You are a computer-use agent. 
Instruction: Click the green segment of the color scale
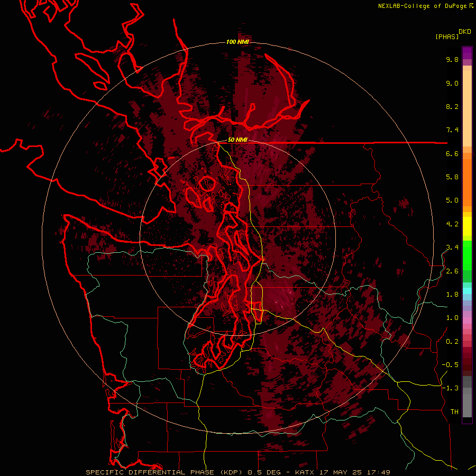[467, 257]
